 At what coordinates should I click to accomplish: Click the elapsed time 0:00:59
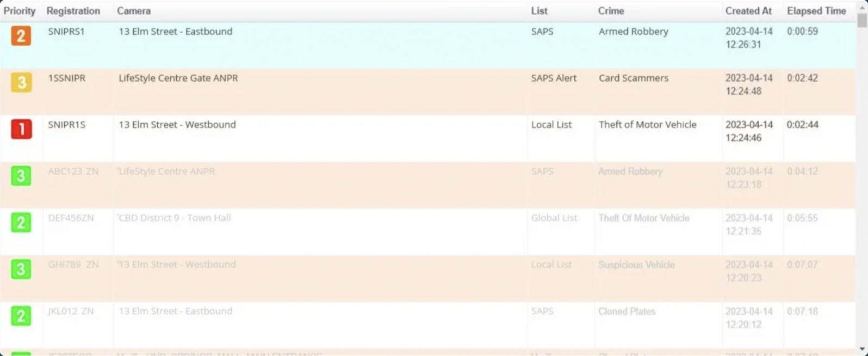(x=802, y=32)
